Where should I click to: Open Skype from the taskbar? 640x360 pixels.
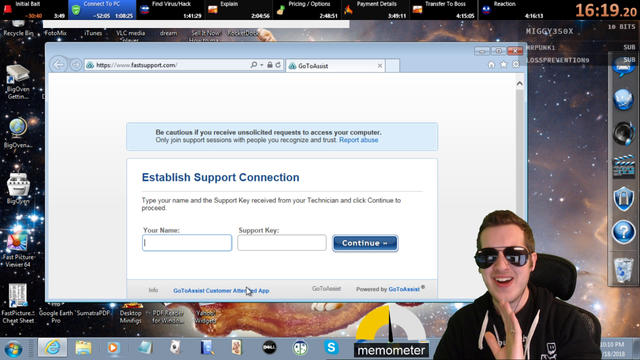331,347
